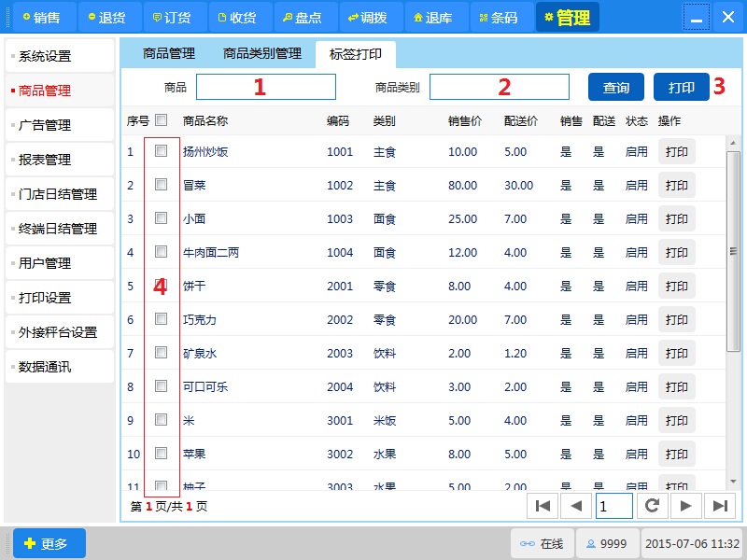Focus the 商品 name input field
Screen dimensions: 747x560
266,87
